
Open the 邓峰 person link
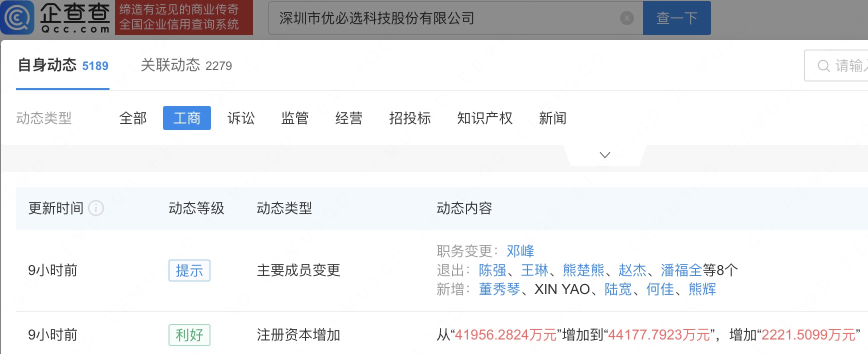520,251
